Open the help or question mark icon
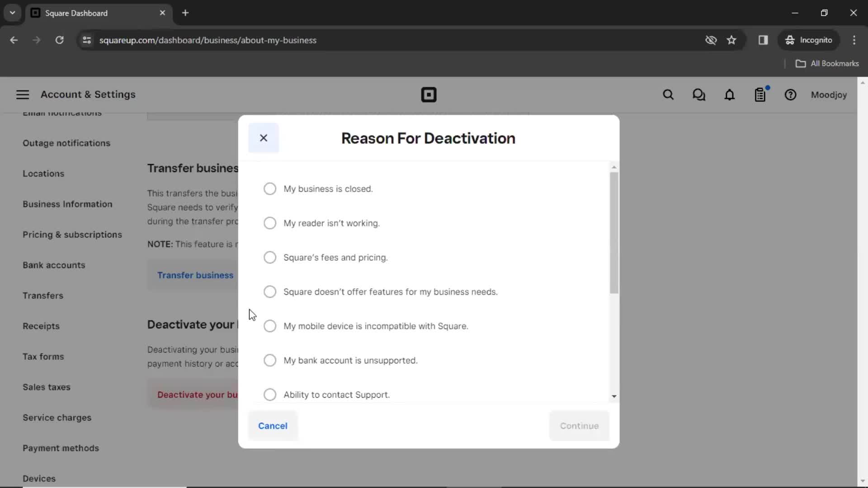Viewport: 868px width, 488px height. click(791, 95)
